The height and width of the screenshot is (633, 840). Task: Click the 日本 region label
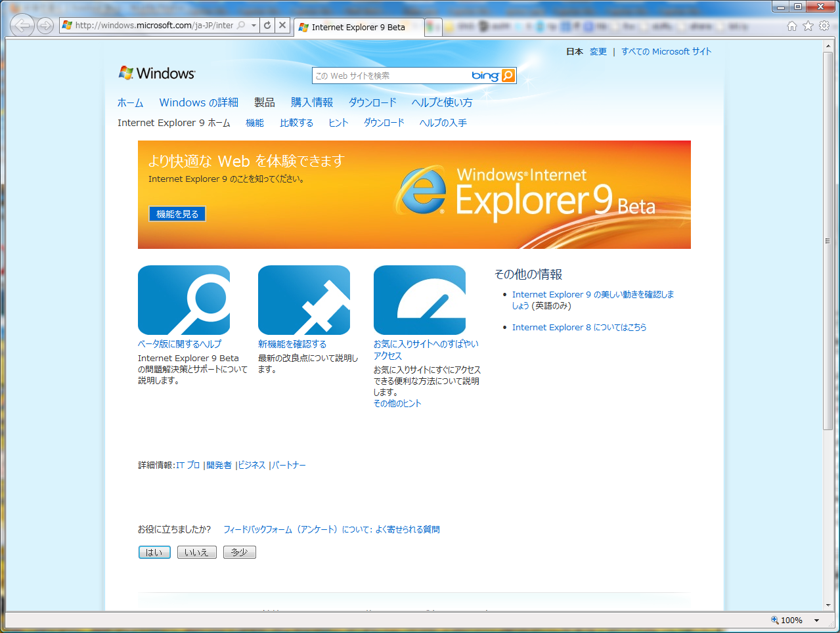point(575,51)
